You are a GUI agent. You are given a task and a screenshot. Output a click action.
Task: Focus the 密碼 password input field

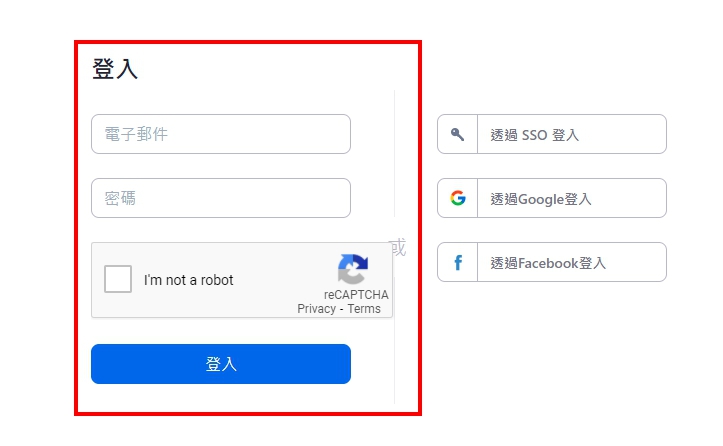click(221, 198)
